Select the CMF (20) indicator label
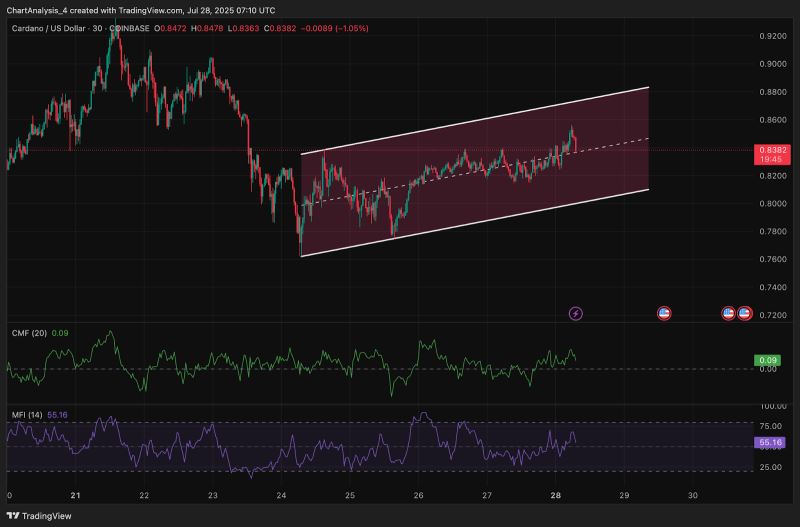Image resolution: width=800 pixels, height=527 pixels. [28, 333]
